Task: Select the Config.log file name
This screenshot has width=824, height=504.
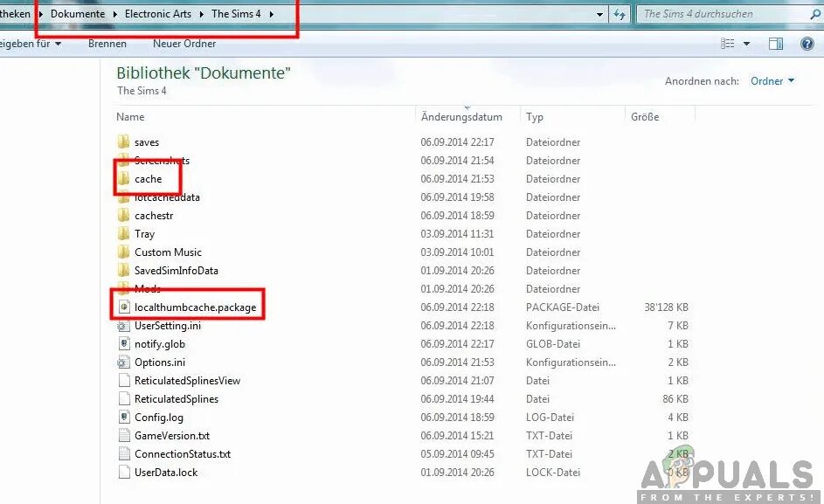Action: pos(159,418)
